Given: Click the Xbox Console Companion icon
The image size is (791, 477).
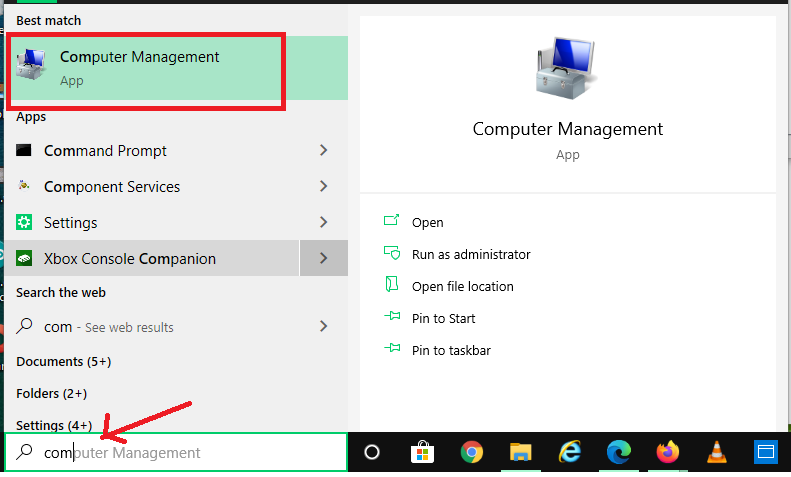Looking at the screenshot, I should 24,258.
